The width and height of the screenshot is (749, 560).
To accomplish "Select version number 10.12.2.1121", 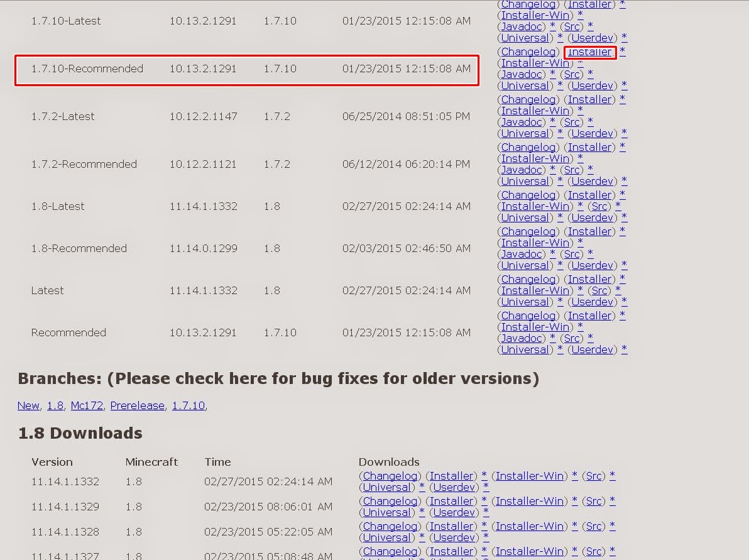I will point(203,165).
